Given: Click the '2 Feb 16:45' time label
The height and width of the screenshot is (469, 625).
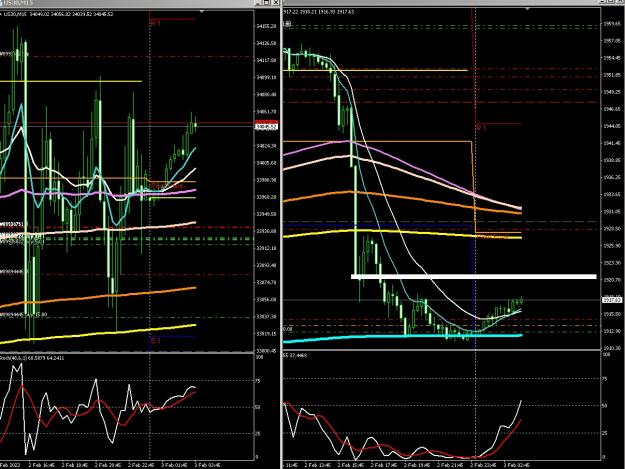Looking at the screenshot, I should (43, 465).
